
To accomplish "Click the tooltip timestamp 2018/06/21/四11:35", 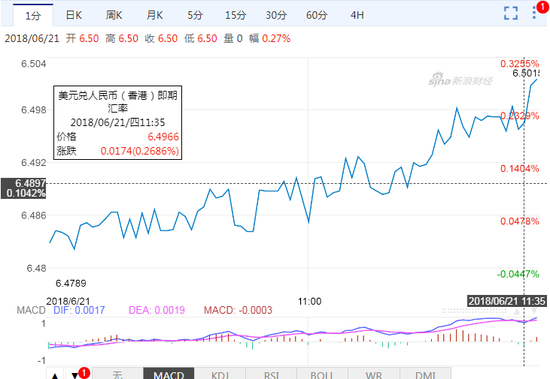I will [x=118, y=122].
